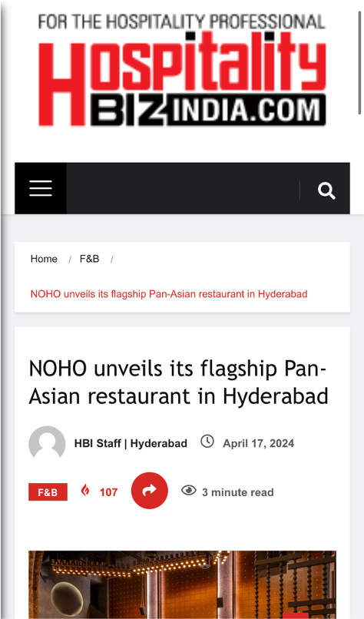Screen dimensions: 364x619
Task: Open the restaurant interior photo
Action: [183, 584]
